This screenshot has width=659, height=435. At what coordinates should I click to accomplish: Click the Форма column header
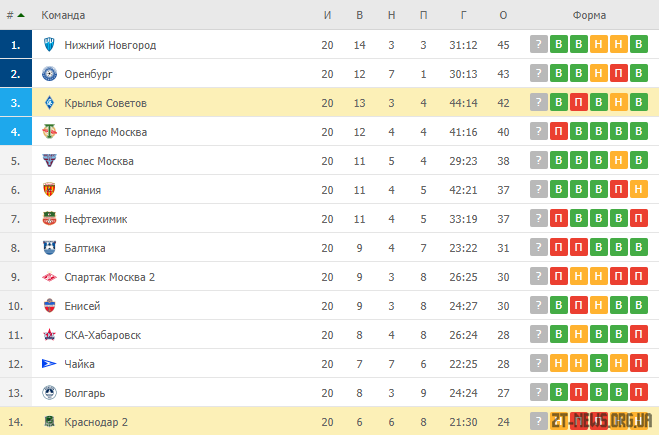pyautogui.click(x=589, y=15)
